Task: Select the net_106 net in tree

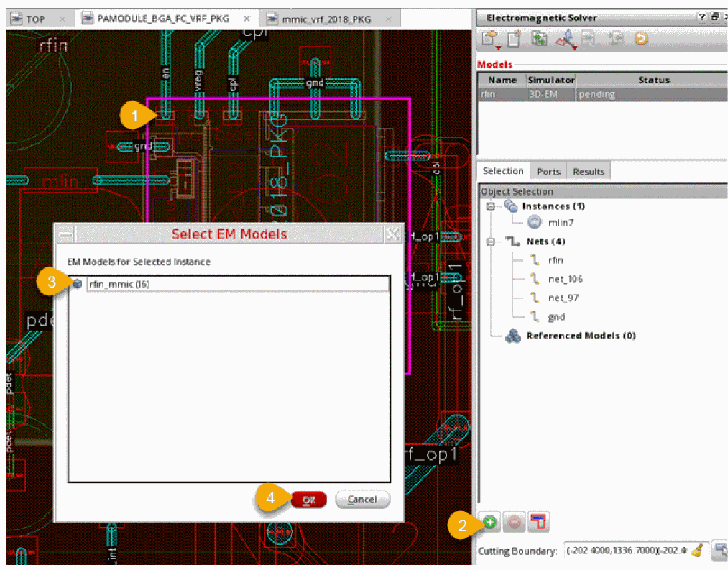Action: coord(565,279)
